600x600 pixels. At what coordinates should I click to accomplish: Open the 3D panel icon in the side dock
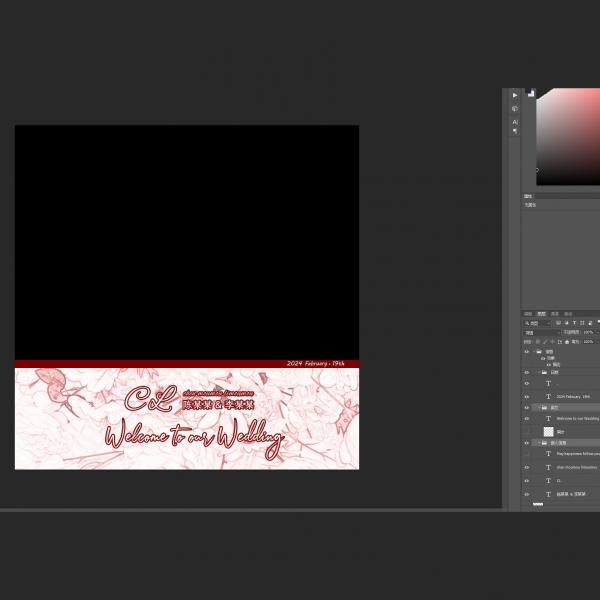515,108
